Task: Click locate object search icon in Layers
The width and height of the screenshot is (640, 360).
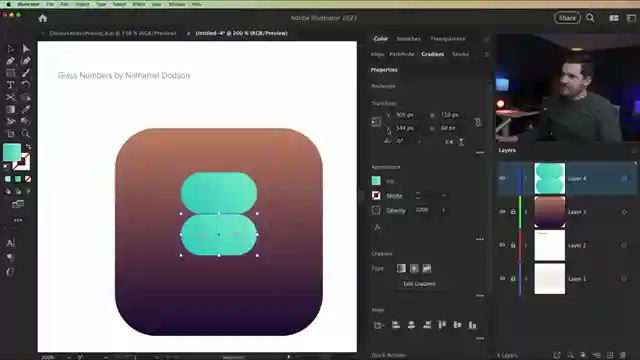Action: [570, 355]
